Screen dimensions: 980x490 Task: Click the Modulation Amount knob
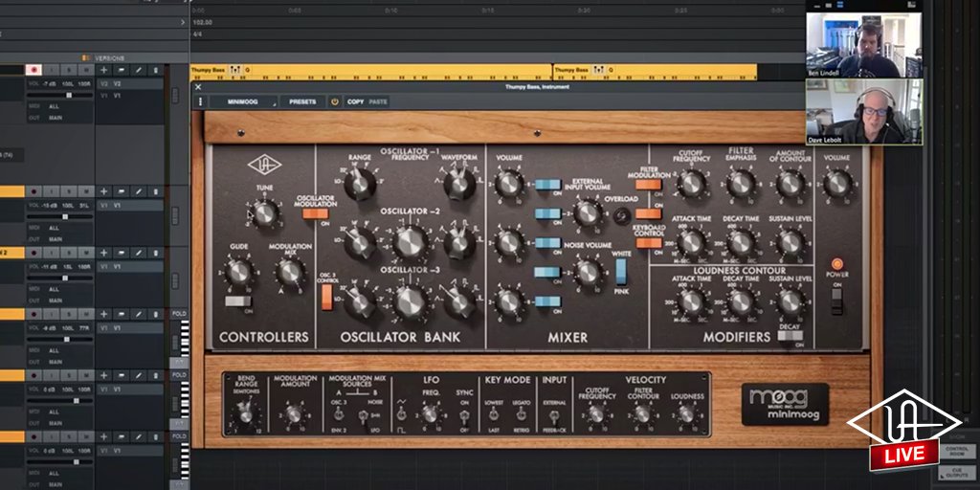tap(295, 414)
